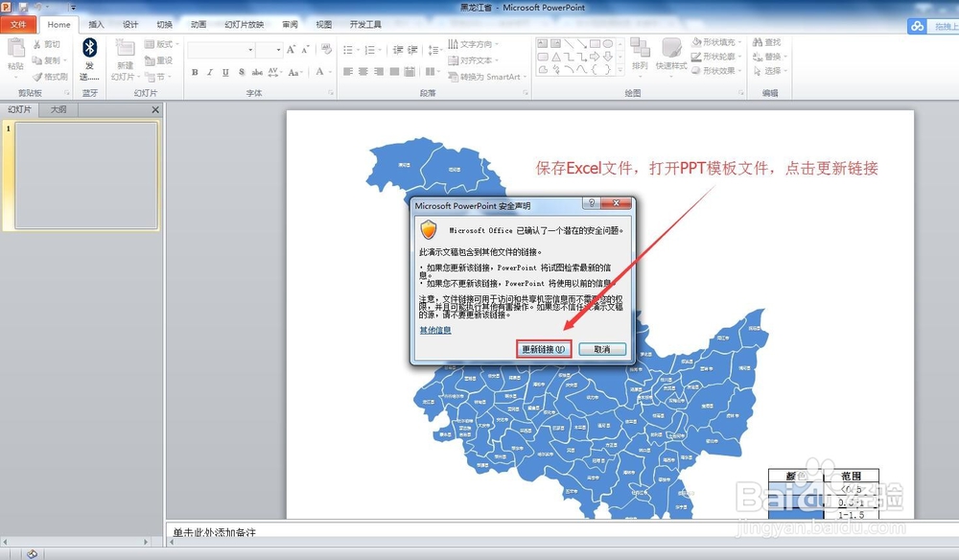Click Convert to SmartArt button
The height and width of the screenshot is (560, 959).
point(487,77)
